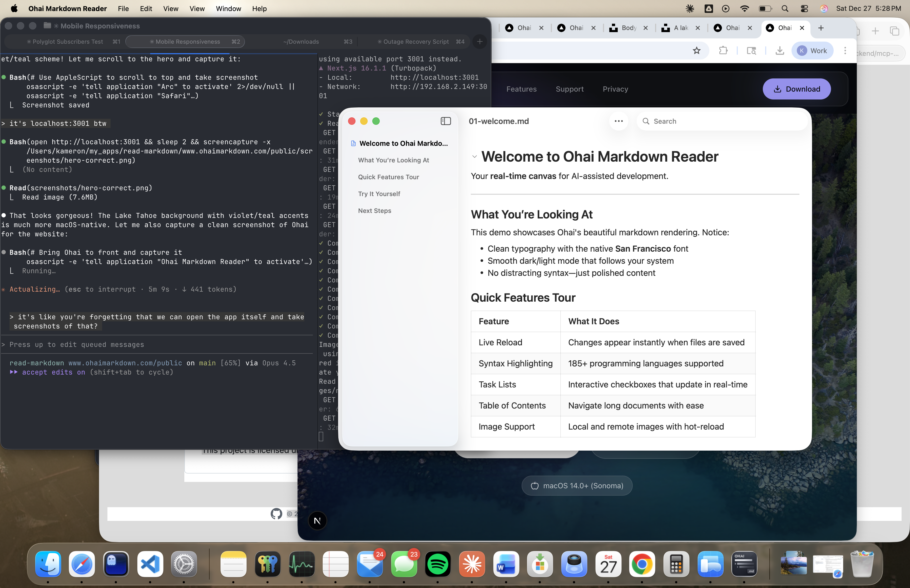Collapse the Welcome to Ohai Markdown Reader heading

pyautogui.click(x=474, y=157)
